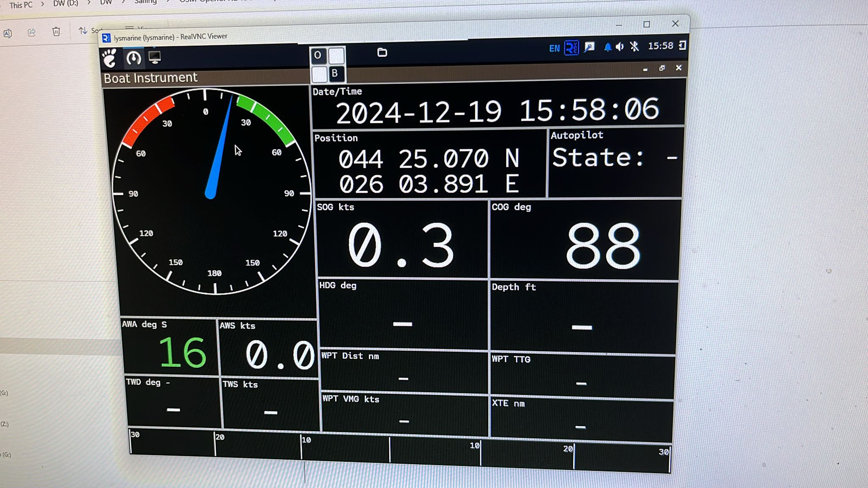Viewport: 868px width, 488px height.
Task: Click the TWS kts panel
Action: click(270, 404)
